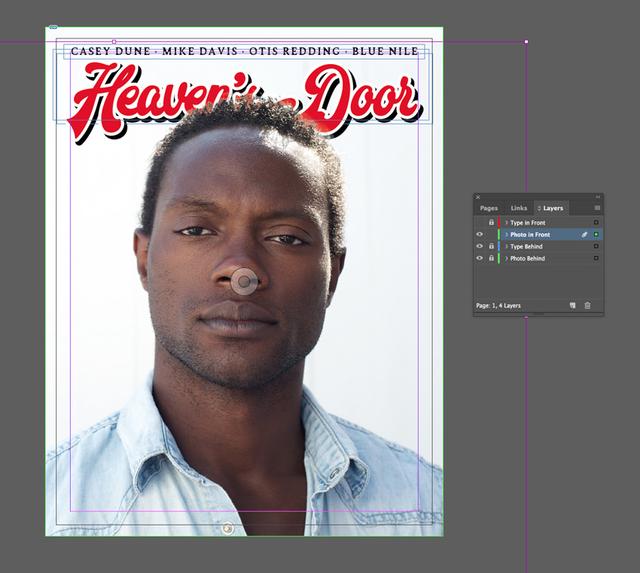Expand the Type in Front layer

[x=507, y=222]
